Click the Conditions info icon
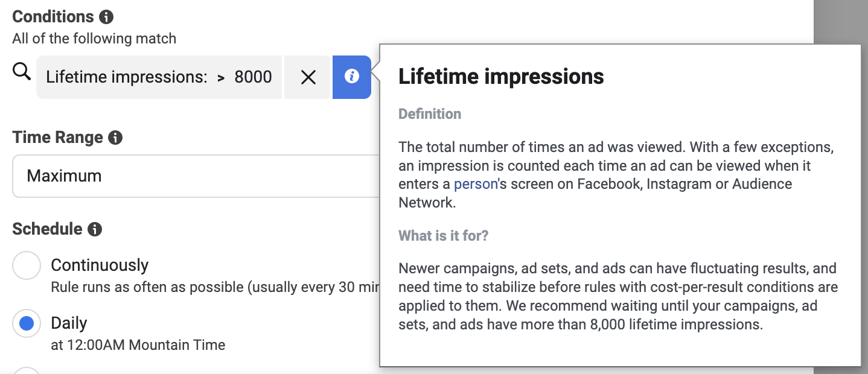868x374 pixels. click(x=106, y=17)
